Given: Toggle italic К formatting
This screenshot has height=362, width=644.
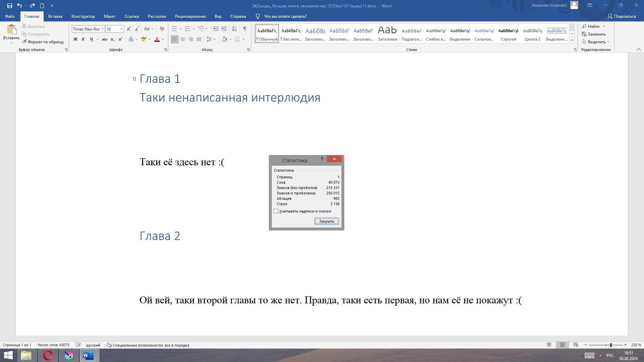Looking at the screenshot, I should pos(83,39).
